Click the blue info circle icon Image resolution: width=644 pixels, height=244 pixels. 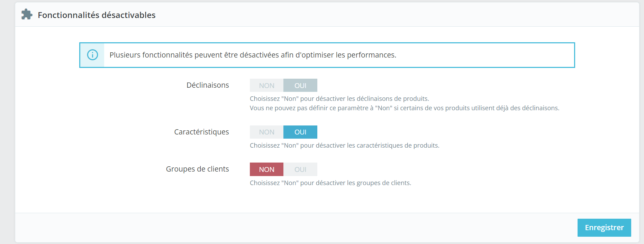tap(92, 55)
